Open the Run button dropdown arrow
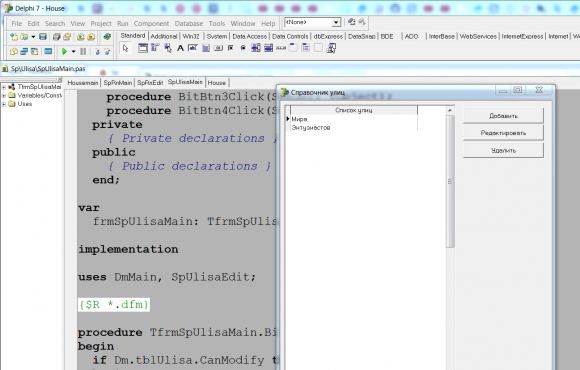Image resolution: width=580 pixels, height=370 pixels. [x=73, y=52]
